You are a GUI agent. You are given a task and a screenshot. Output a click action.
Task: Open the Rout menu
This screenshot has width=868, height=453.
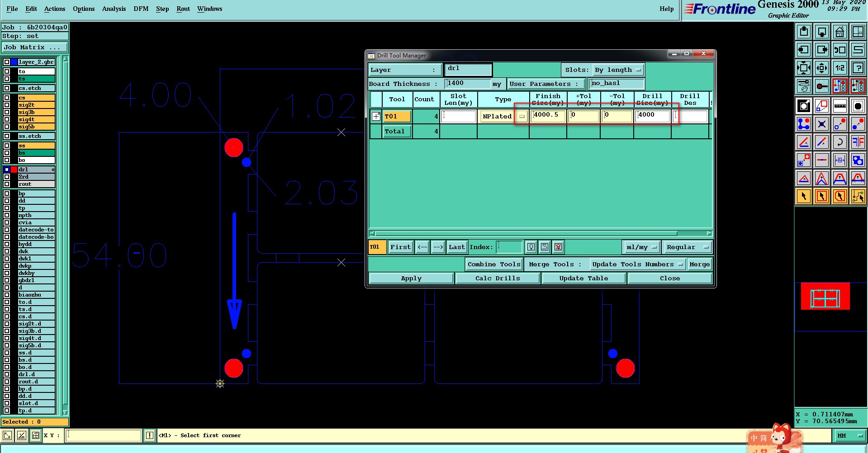point(183,9)
